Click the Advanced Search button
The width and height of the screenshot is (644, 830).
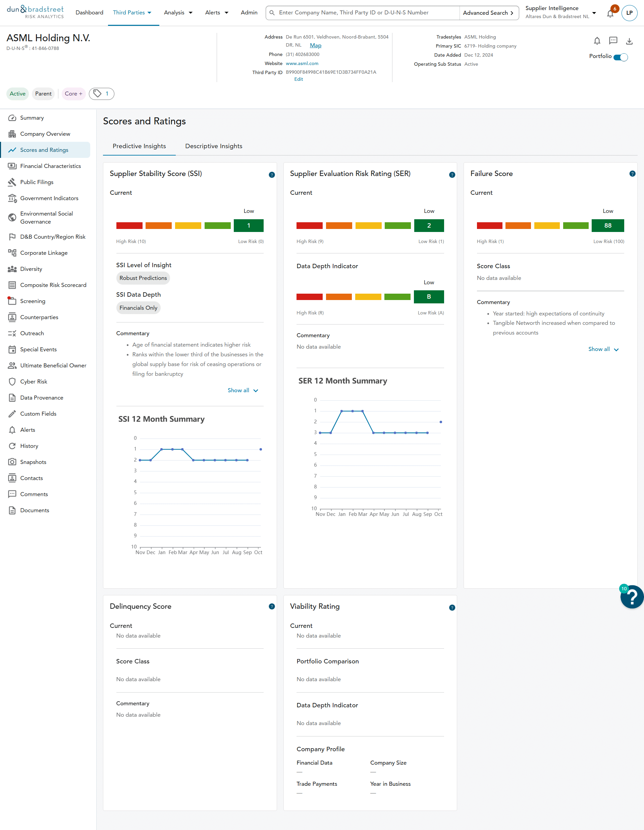pos(488,13)
